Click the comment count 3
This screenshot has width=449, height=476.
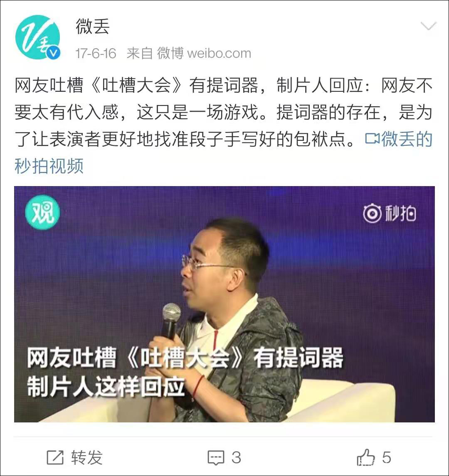236,457
